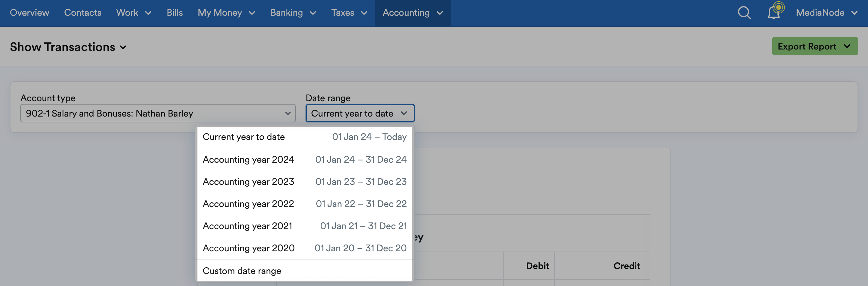This screenshot has height=286, width=868.
Task: Open the Bills page
Action: pos(175,13)
